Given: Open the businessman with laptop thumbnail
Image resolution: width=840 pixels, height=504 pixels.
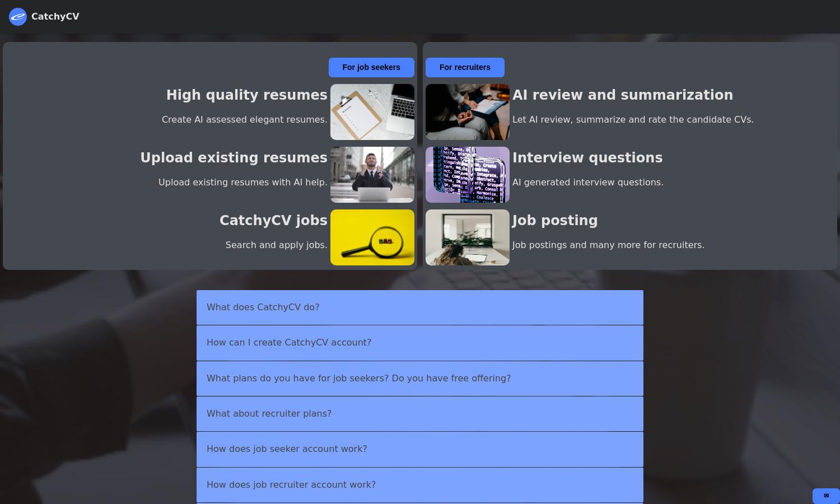Looking at the screenshot, I should click(x=372, y=175).
